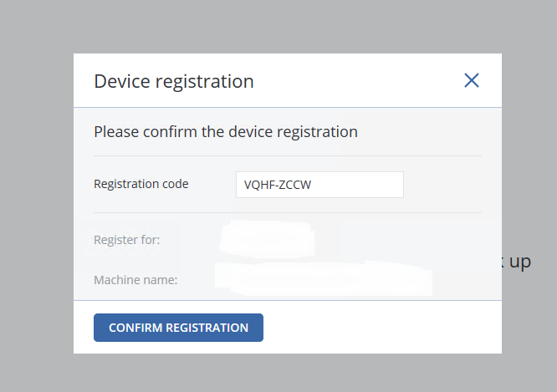The width and height of the screenshot is (557, 392).
Task: Close the Device registration dialog
Action: [x=472, y=80]
